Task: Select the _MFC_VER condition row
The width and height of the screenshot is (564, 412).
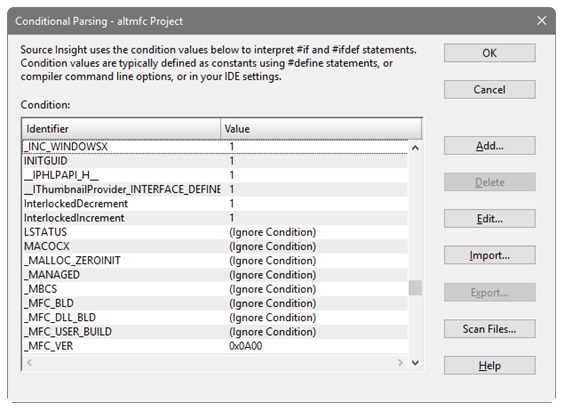Action: point(215,346)
